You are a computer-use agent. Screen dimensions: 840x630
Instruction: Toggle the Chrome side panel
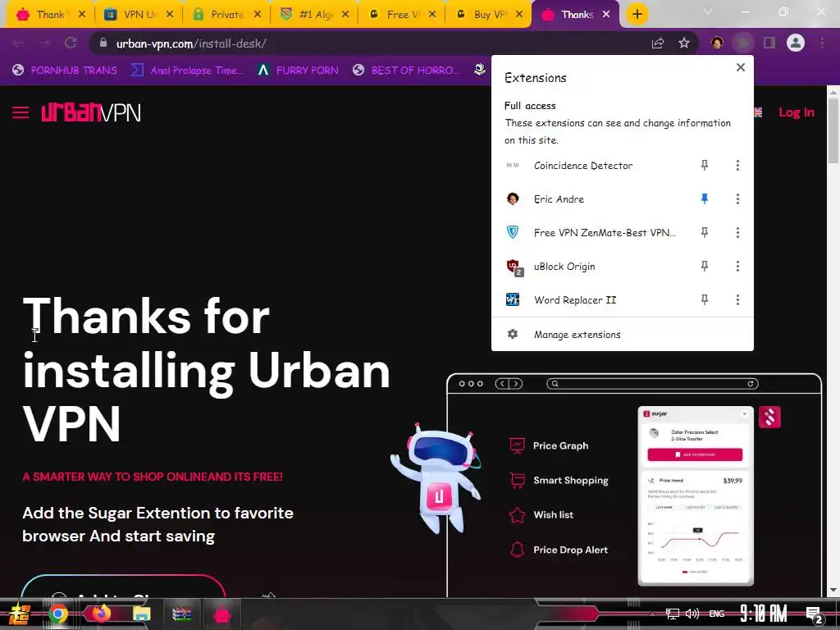[769, 43]
